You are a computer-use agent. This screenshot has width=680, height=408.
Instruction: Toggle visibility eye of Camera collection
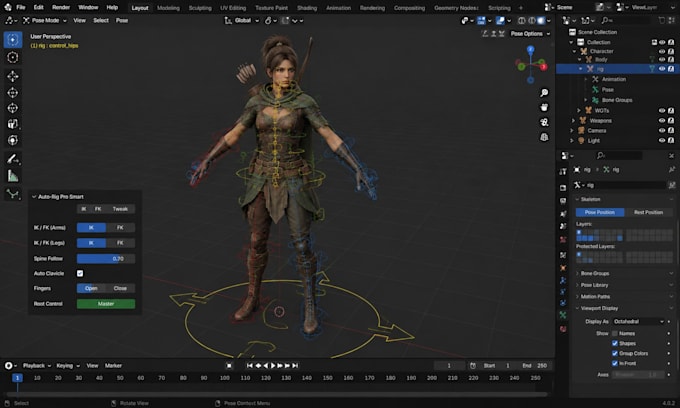[x=662, y=131]
